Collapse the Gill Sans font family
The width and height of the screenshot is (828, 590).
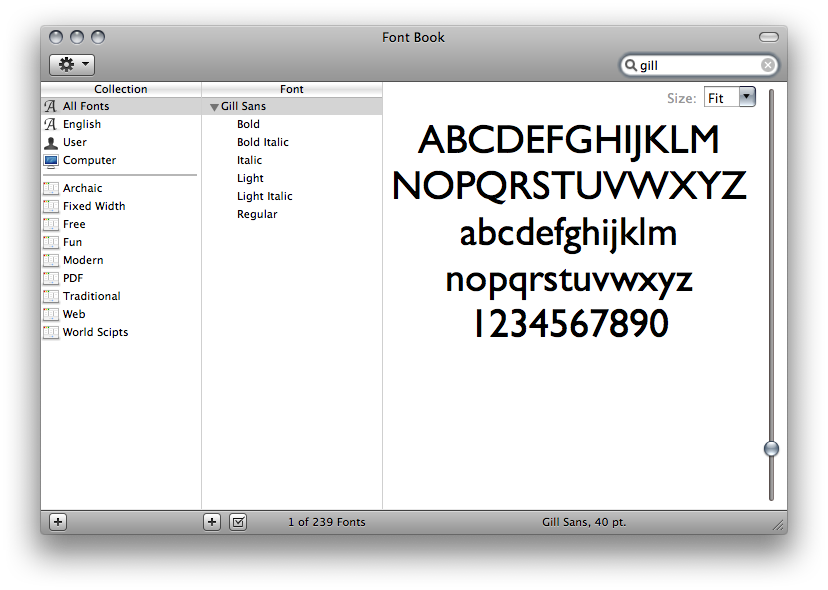pos(213,106)
